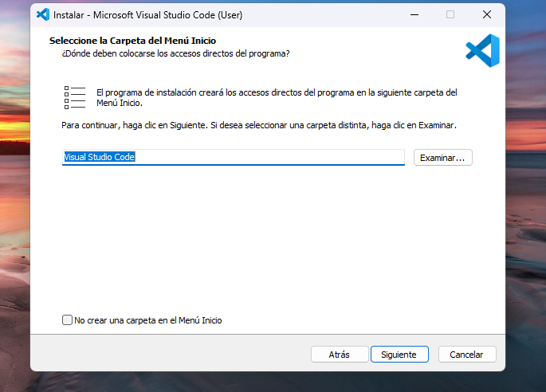The height and width of the screenshot is (392, 546).
Task: Go back with the Atrás button
Action: 339,354
